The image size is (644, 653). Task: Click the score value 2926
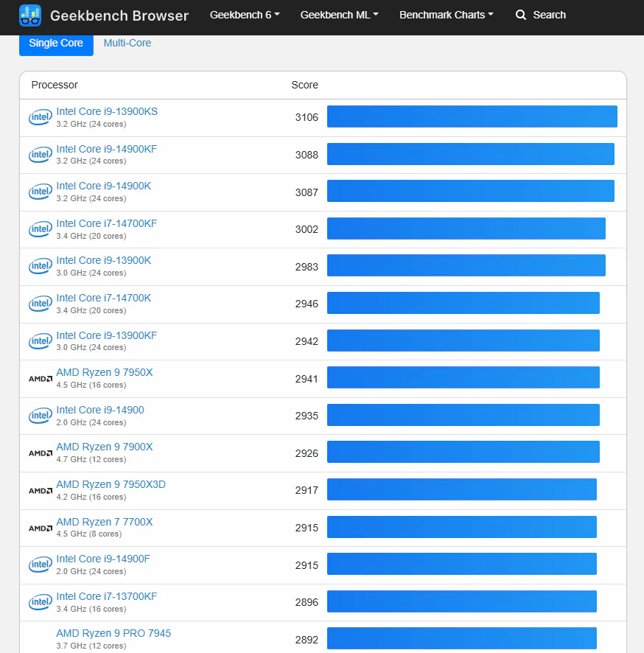tap(307, 453)
